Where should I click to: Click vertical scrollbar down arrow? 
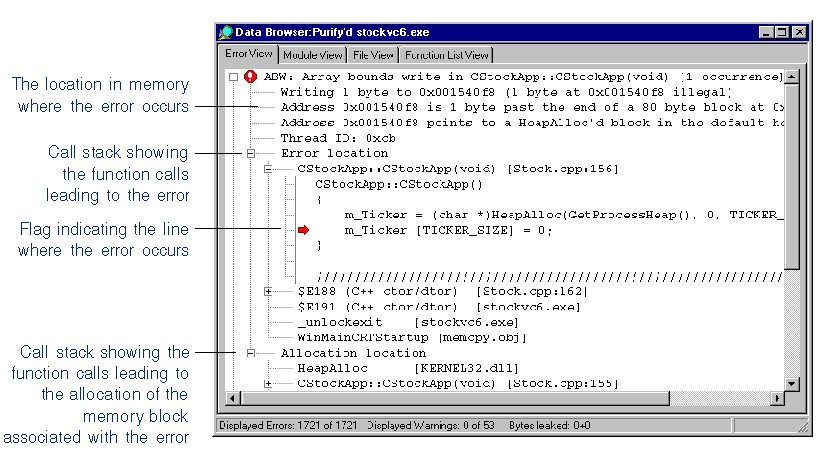792,384
